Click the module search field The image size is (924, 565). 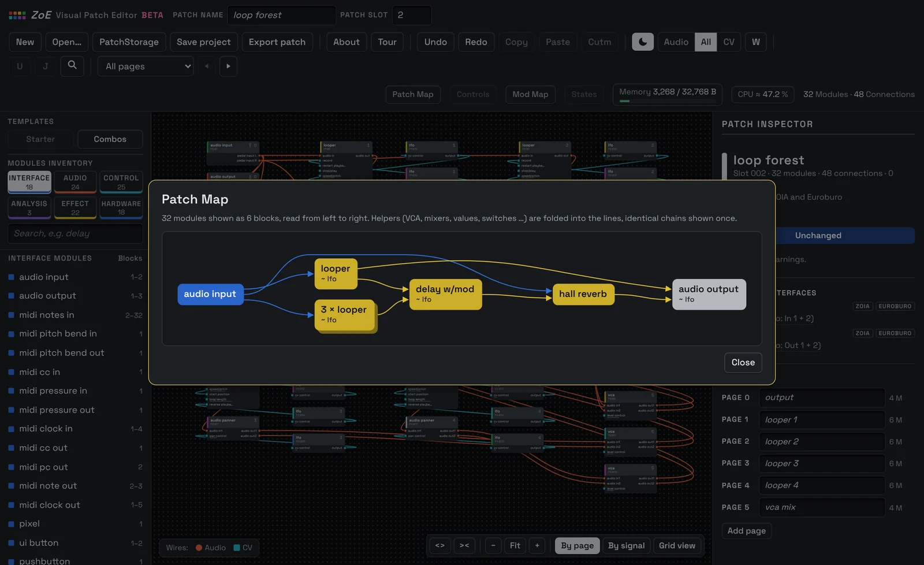[75, 233]
